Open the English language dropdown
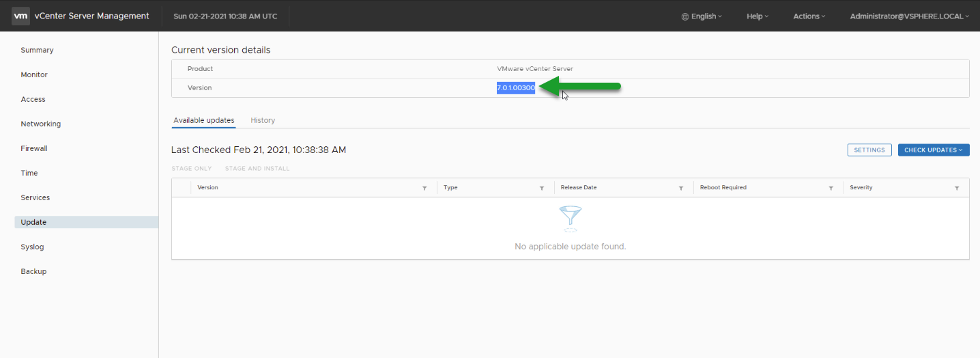The width and height of the screenshot is (980, 358). 702,16
